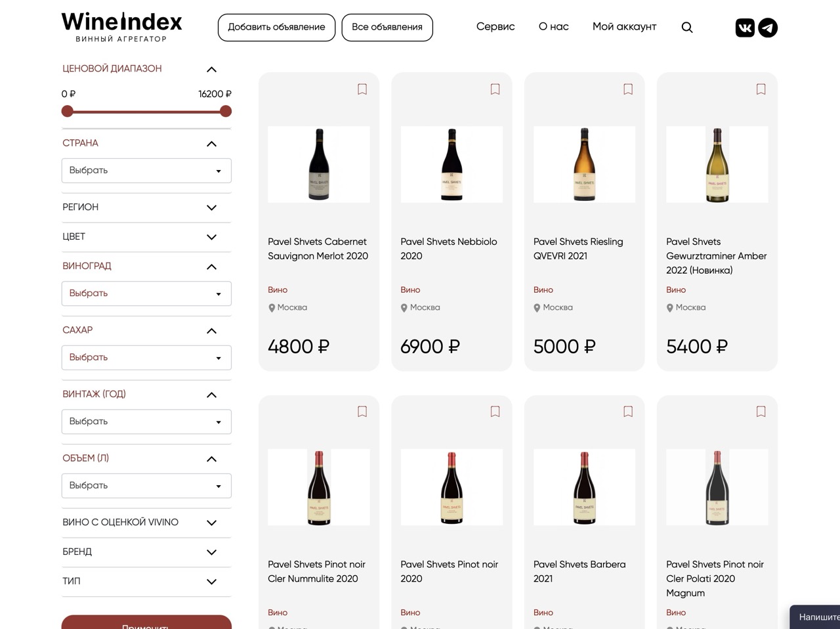Bookmark Pavel Shvets Pinot noir Cler Polati Magnum

click(x=761, y=412)
